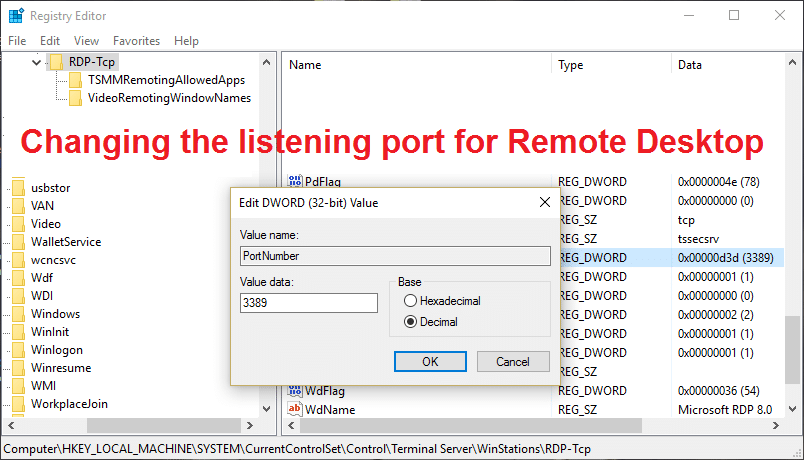Click the values pane scroll-left arrow

pyautogui.click(x=291, y=425)
